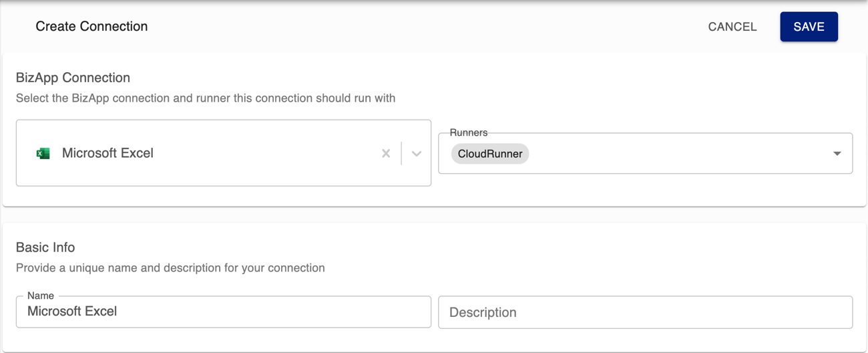Select the CloudRunner chip
This screenshot has width=868, height=353.
pyautogui.click(x=490, y=154)
